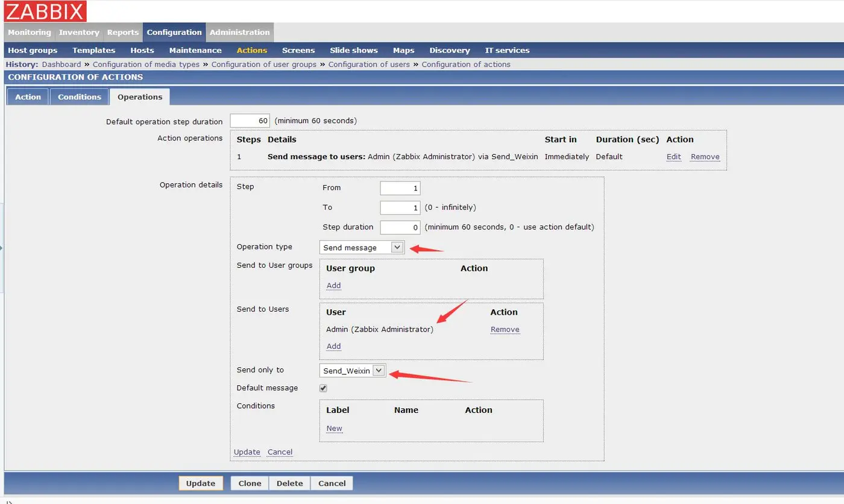
Task: Remove the step 1 action operation
Action: pyautogui.click(x=705, y=157)
